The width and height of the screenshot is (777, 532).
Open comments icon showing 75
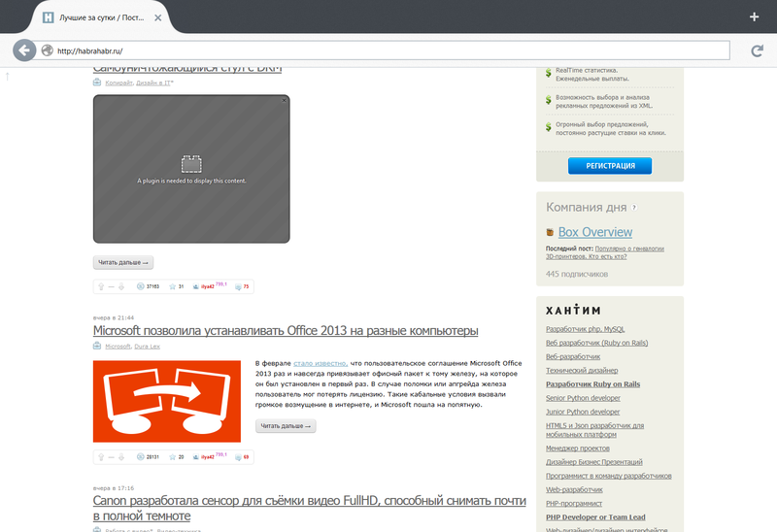238,286
